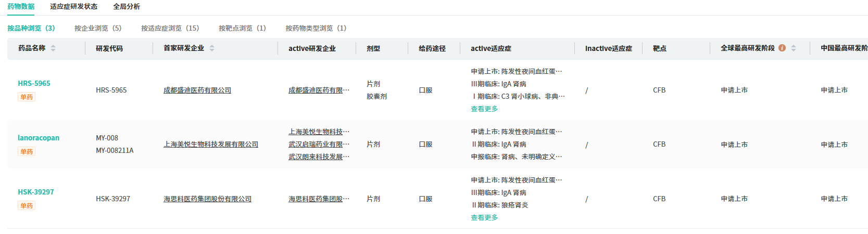Select the 按企业浏览 (5) tab
Screen dimensions: 868x234
[98, 28]
